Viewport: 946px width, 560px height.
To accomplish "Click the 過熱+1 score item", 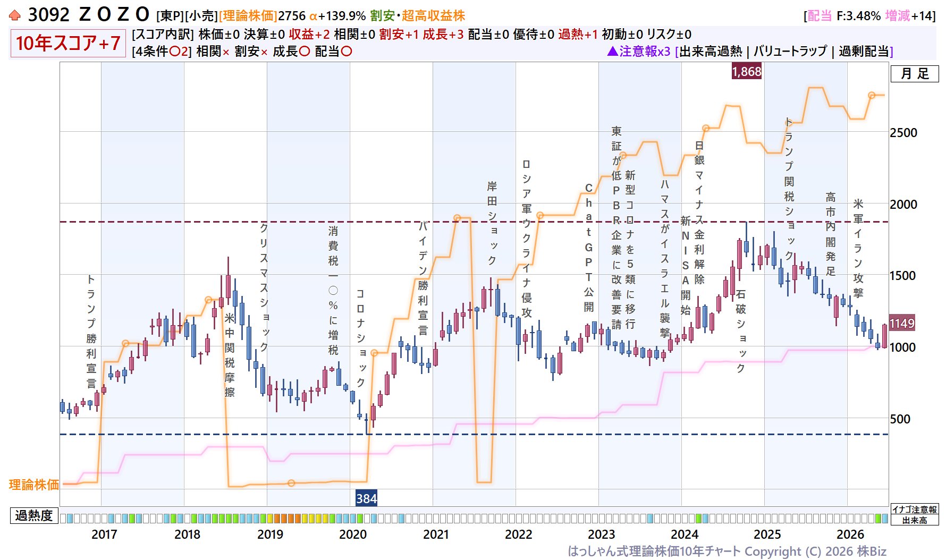I will point(578,35).
